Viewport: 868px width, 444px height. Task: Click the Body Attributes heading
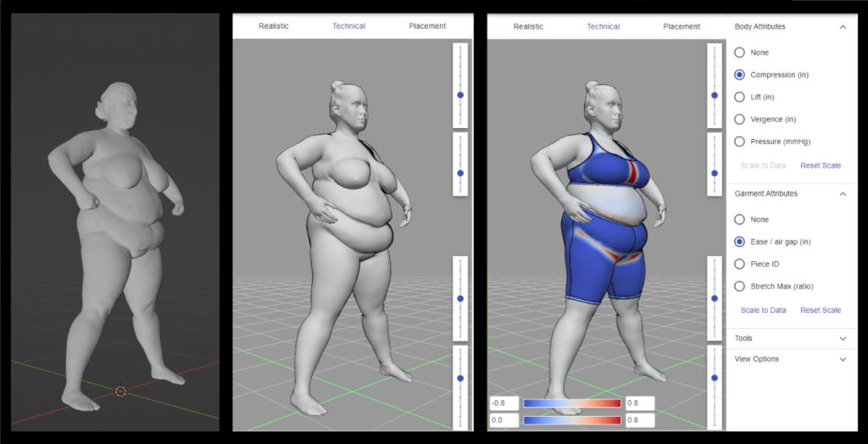[759, 26]
